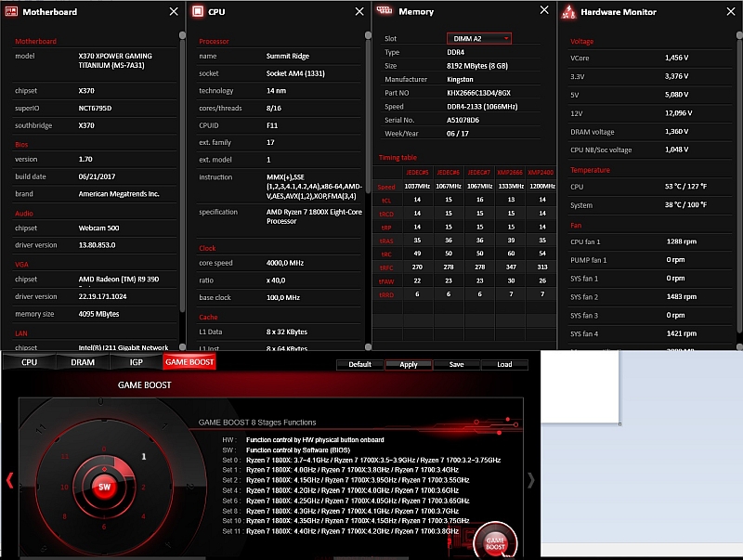The image size is (743, 560).
Task: Click the JEDEC#6 timing column header
Action: (449, 173)
